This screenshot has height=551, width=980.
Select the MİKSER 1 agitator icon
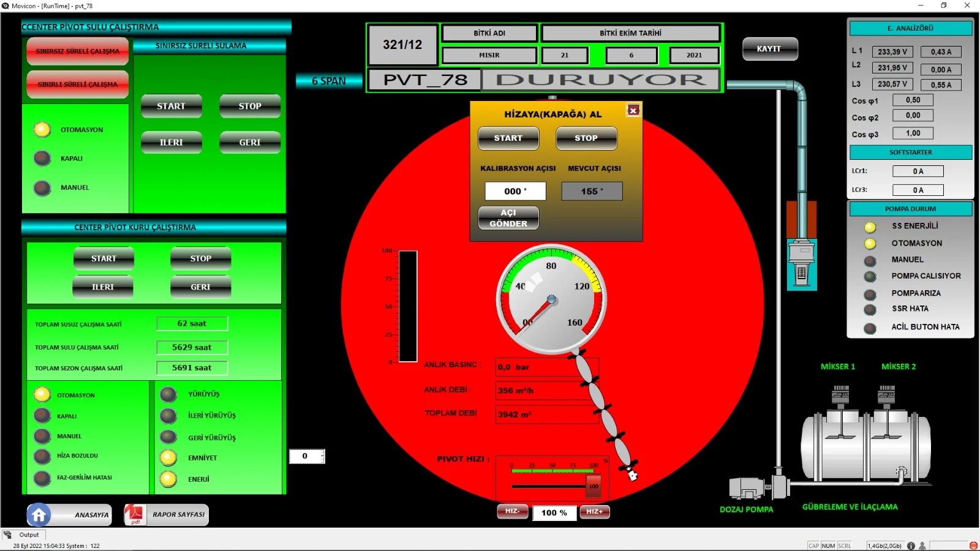[x=840, y=397]
